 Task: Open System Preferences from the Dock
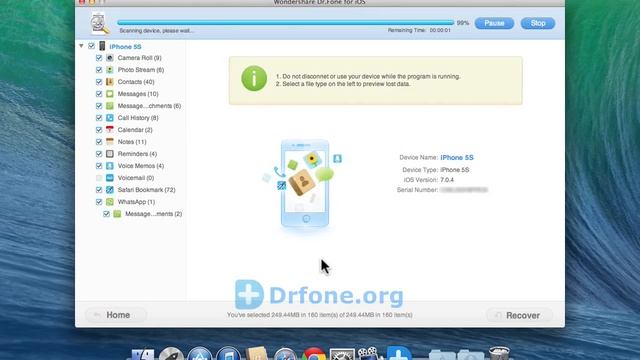[342, 354]
